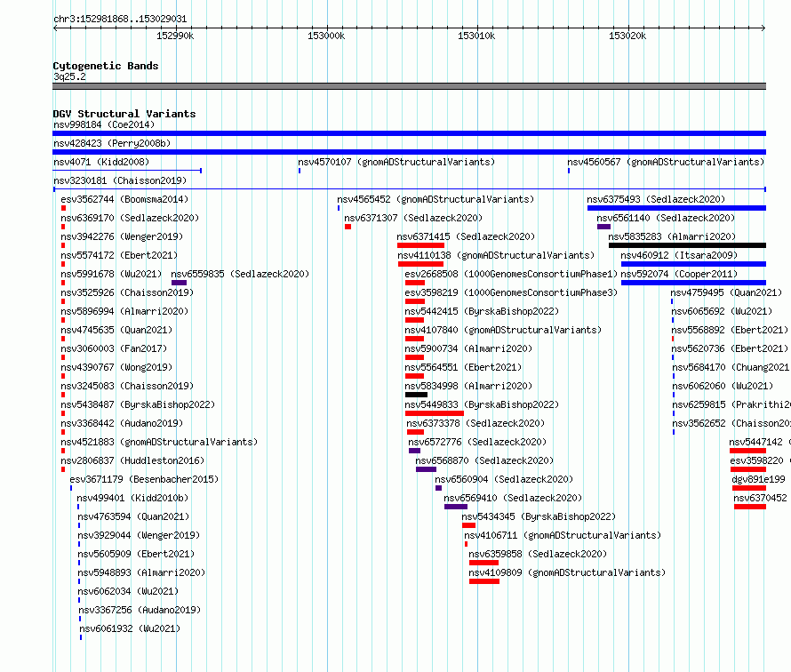Screen dimensions: 791x672
Task: Select nsv6062034 (Wu2021) label
Action: point(128,591)
